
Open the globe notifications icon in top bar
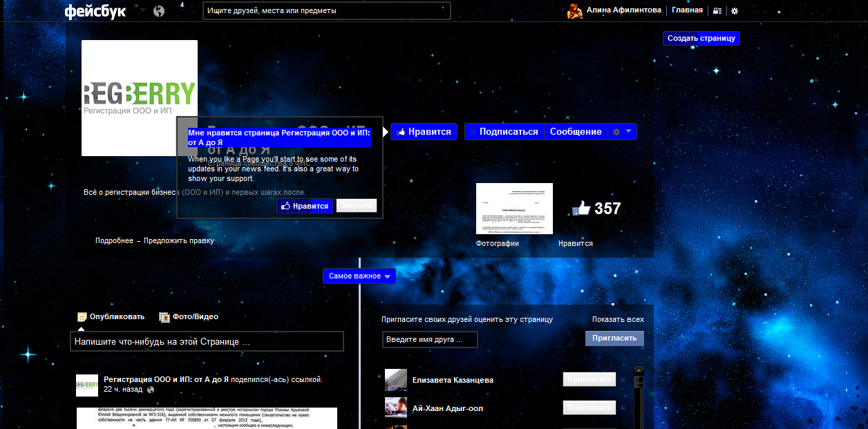[159, 11]
